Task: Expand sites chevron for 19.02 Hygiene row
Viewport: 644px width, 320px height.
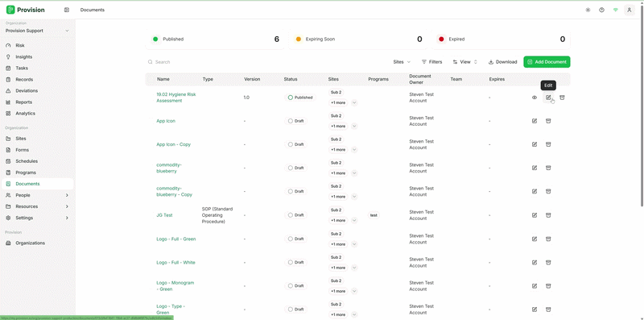Action: click(354, 103)
